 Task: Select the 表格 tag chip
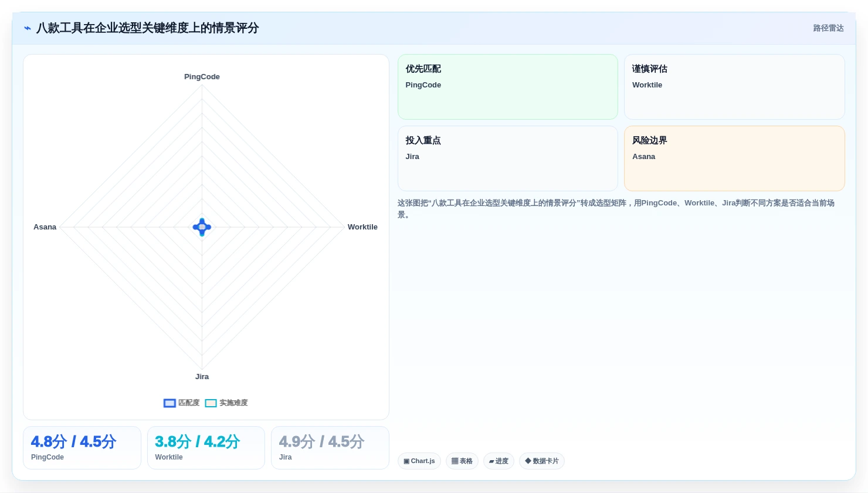pyautogui.click(x=462, y=461)
